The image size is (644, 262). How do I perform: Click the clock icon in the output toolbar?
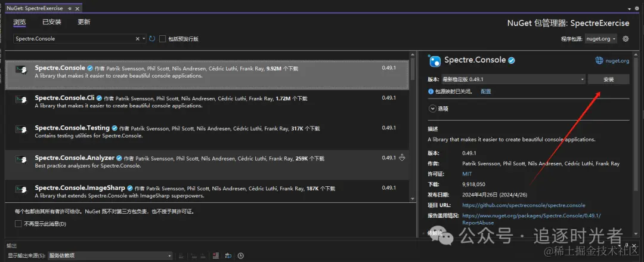pos(241,256)
